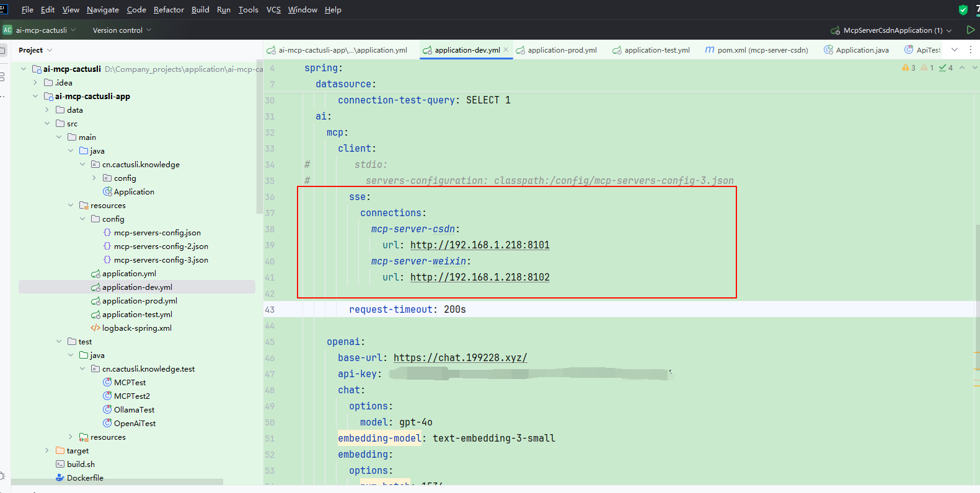980x493 pixels.
Task: Expand the target folder
Action: coord(47,450)
